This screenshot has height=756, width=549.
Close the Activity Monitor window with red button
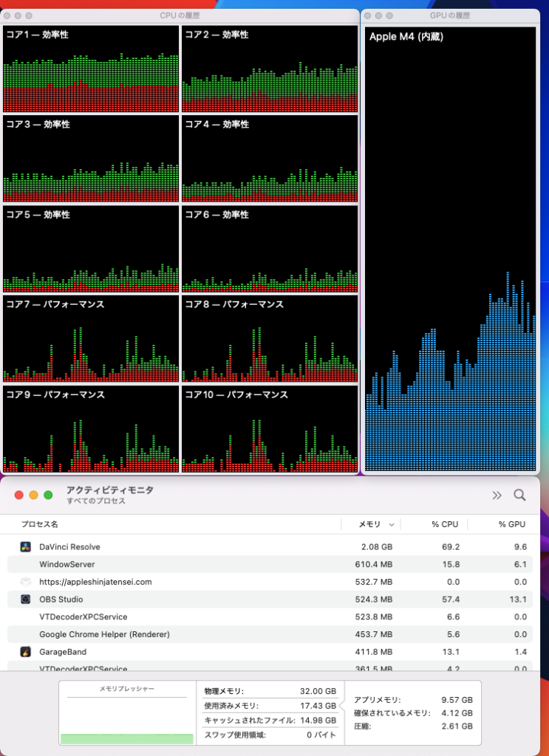click(18, 495)
